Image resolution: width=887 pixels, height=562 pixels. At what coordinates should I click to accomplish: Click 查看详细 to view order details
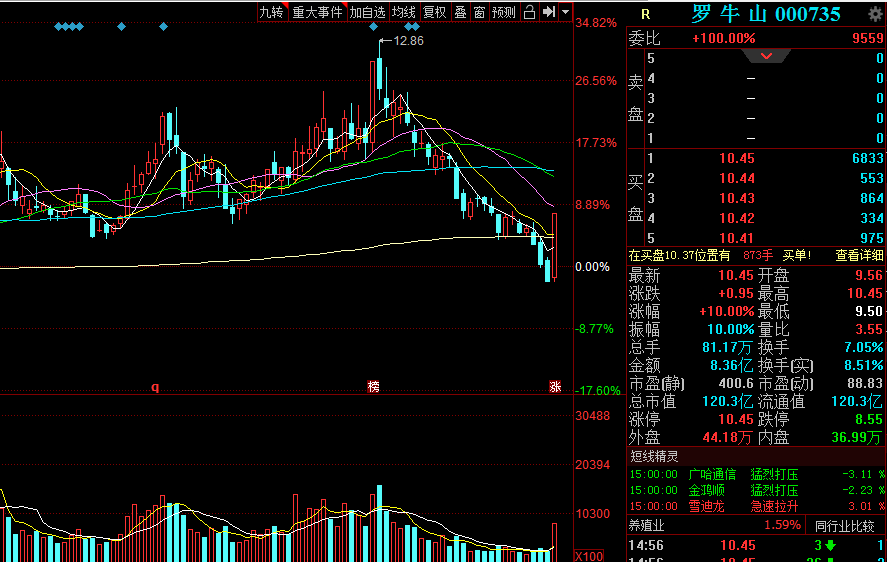pos(860,255)
